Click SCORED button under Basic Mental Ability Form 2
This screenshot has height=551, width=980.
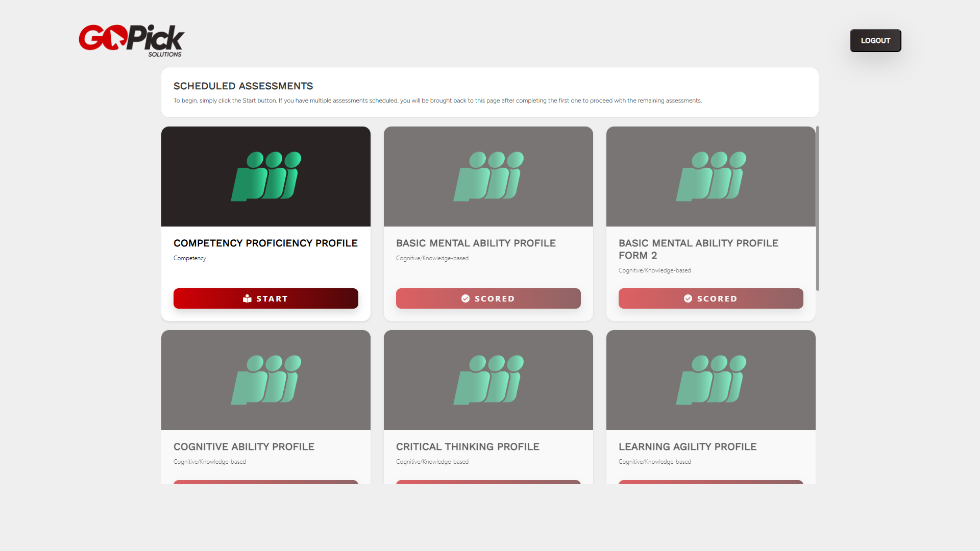(710, 298)
